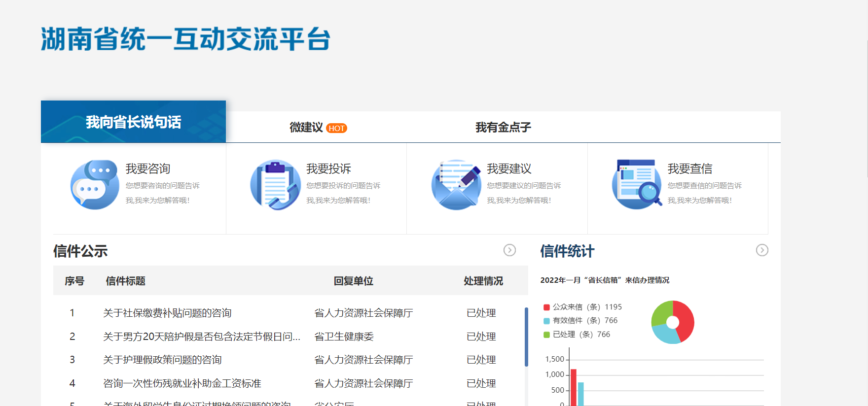Click the orange HOT badge
This screenshot has height=406, width=868.
pyautogui.click(x=337, y=128)
